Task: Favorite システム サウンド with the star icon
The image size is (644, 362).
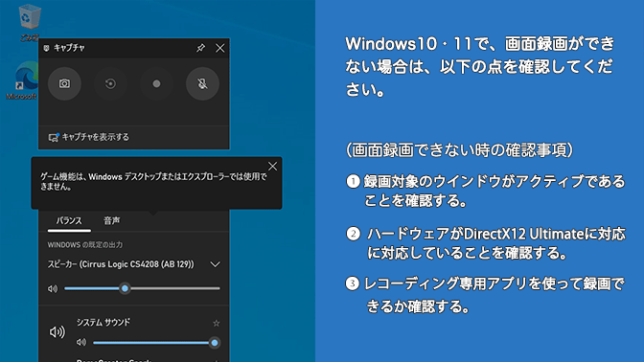Action: tap(216, 324)
